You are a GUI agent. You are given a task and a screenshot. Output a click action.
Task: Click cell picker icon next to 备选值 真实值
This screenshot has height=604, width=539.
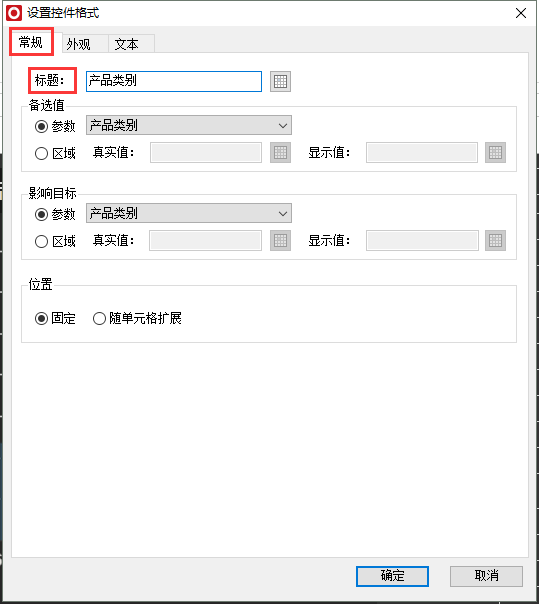[x=280, y=153]
